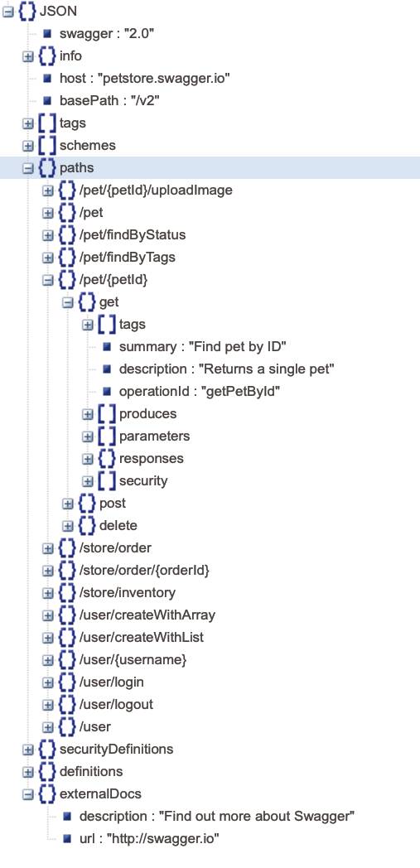Expand the /pet/findByStatus node
Screen dimensions: 420x868
click(47, 235)
